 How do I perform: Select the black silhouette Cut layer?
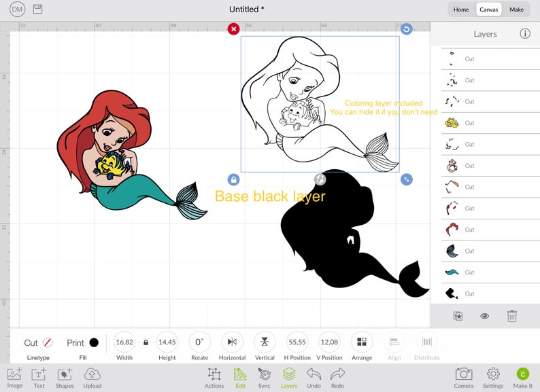(490, 293)
